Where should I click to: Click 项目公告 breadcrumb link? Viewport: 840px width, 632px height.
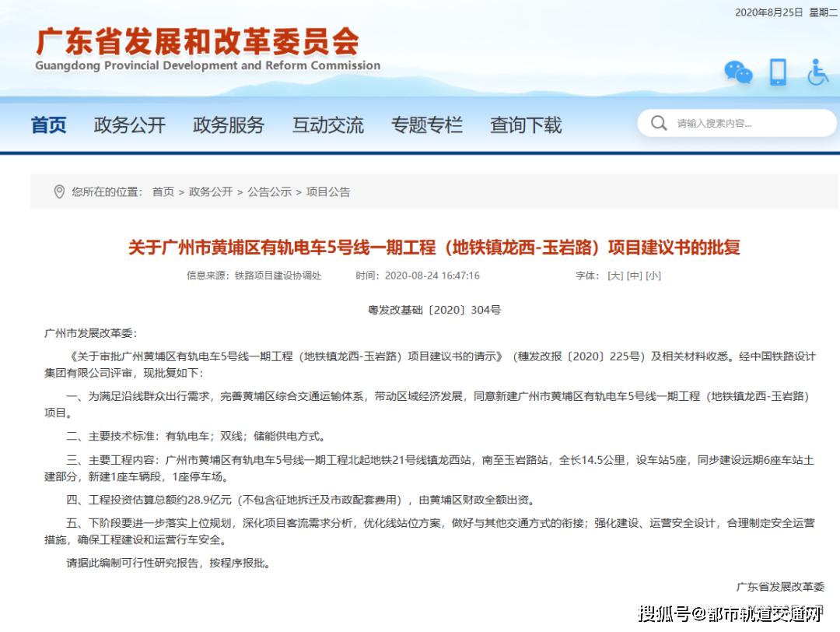click(328, 191)
